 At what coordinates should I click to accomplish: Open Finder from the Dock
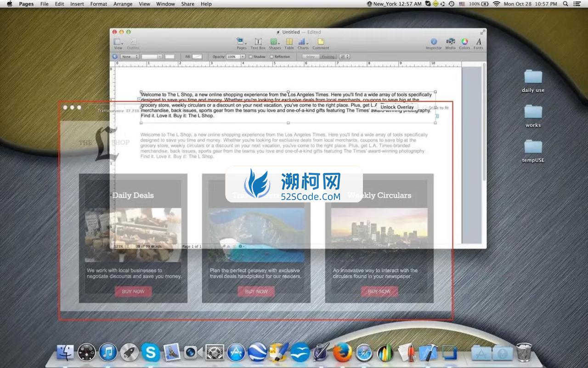[x=65, y=352]
